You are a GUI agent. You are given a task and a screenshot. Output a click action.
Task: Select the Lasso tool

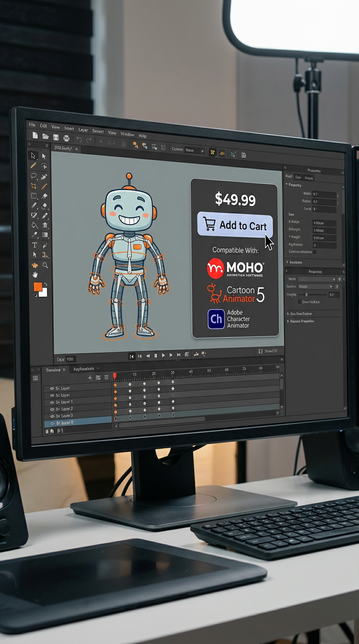pos(33,176)
